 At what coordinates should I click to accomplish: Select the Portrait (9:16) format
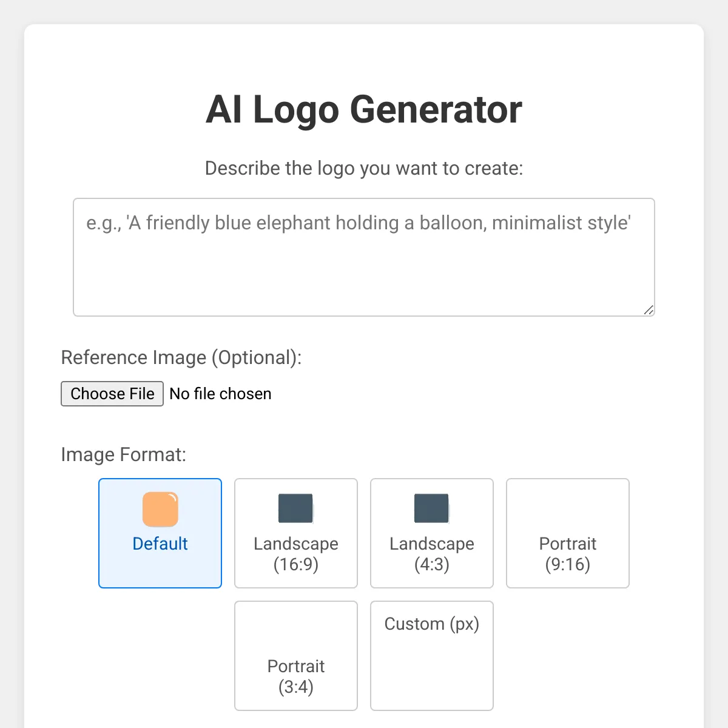pyautogui.click(x=567, y=533)
